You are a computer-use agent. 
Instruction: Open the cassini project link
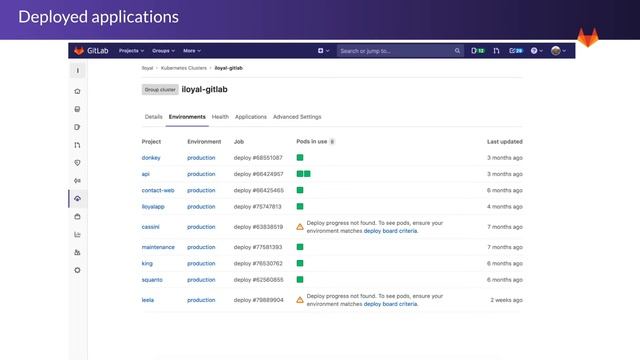click(151, 227)
